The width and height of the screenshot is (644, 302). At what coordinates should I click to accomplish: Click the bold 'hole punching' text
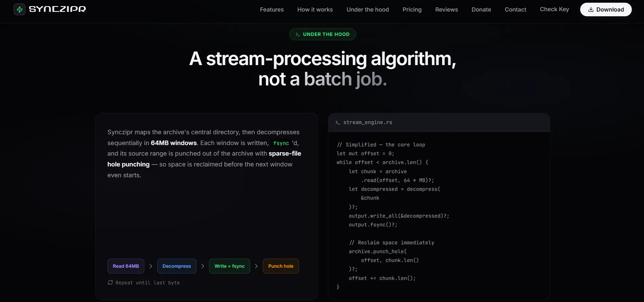[x=128, y=164]
